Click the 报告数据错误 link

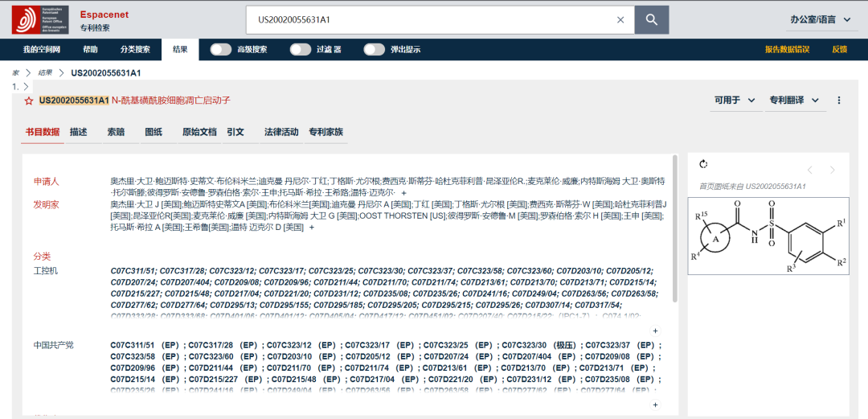click(787, 49)
